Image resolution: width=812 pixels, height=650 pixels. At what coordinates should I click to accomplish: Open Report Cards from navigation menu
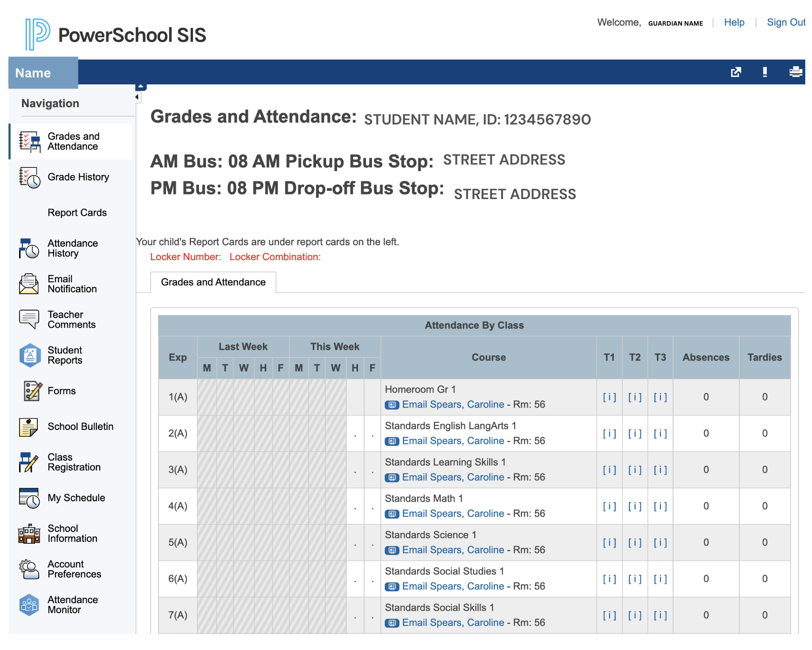click(x=77, y=213)
